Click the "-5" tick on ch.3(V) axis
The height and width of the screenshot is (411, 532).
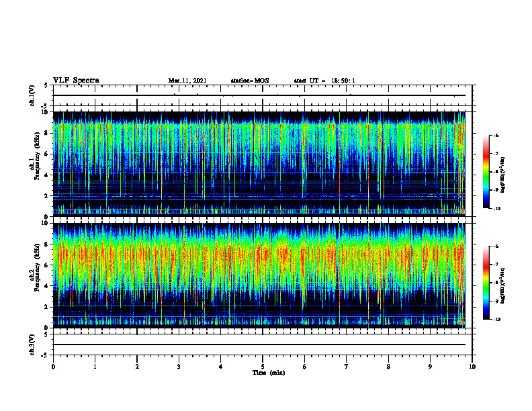pyautogui.click(x=45, y=355)
